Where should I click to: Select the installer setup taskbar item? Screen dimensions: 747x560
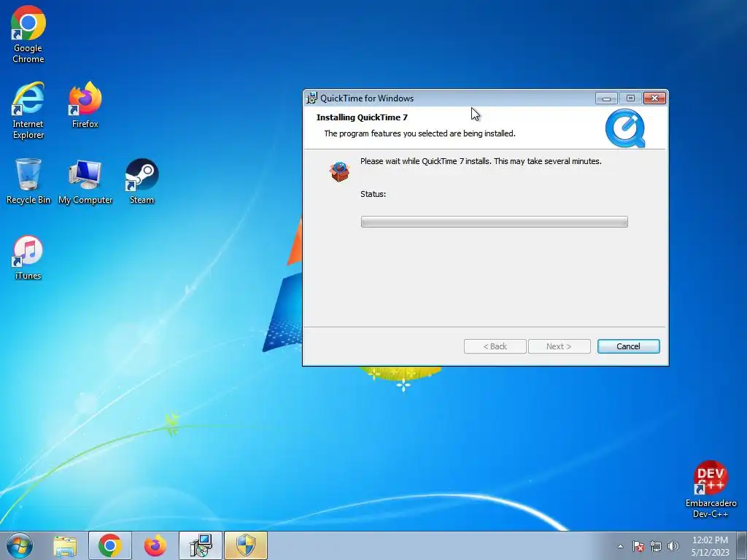tap(201, 545)
